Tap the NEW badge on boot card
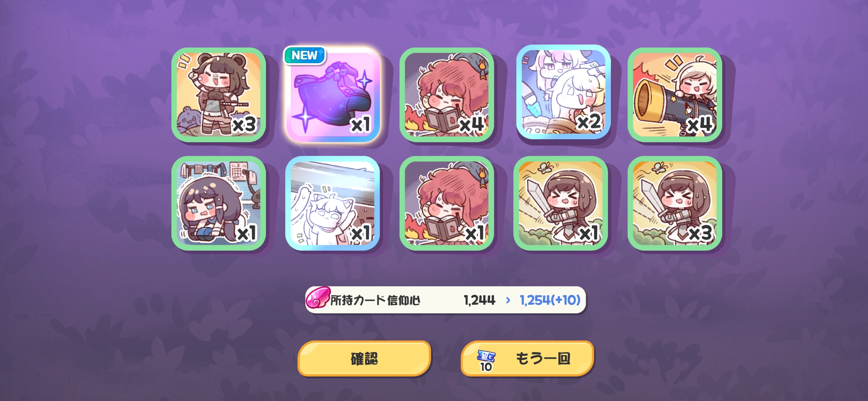The height and width of the screenshot is (401, 868). 305,55
